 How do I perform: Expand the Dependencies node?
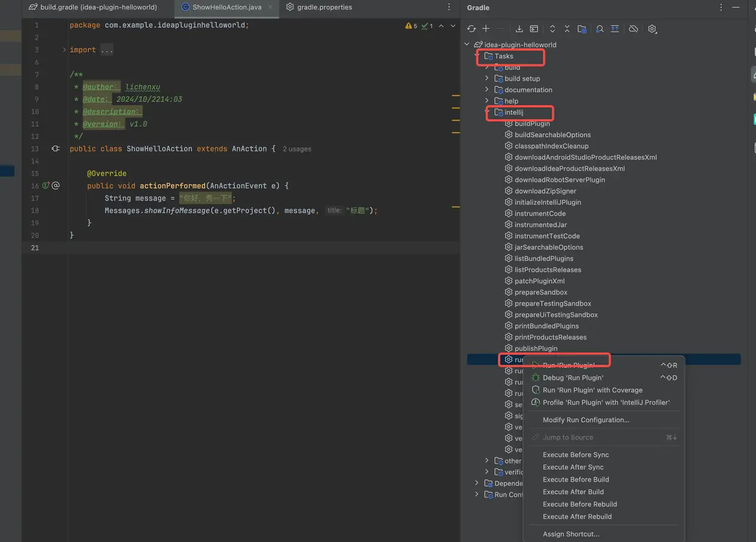point(477,483)
